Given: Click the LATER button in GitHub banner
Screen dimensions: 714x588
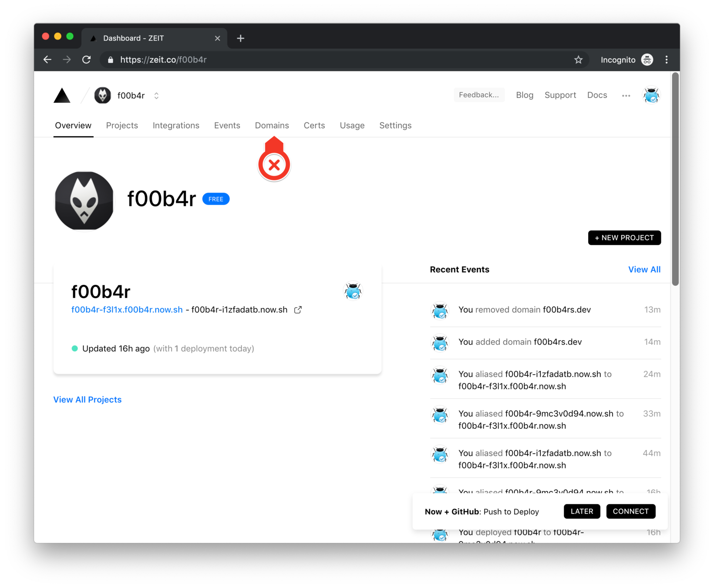Looking at the screenshot, I should (582, 511).
